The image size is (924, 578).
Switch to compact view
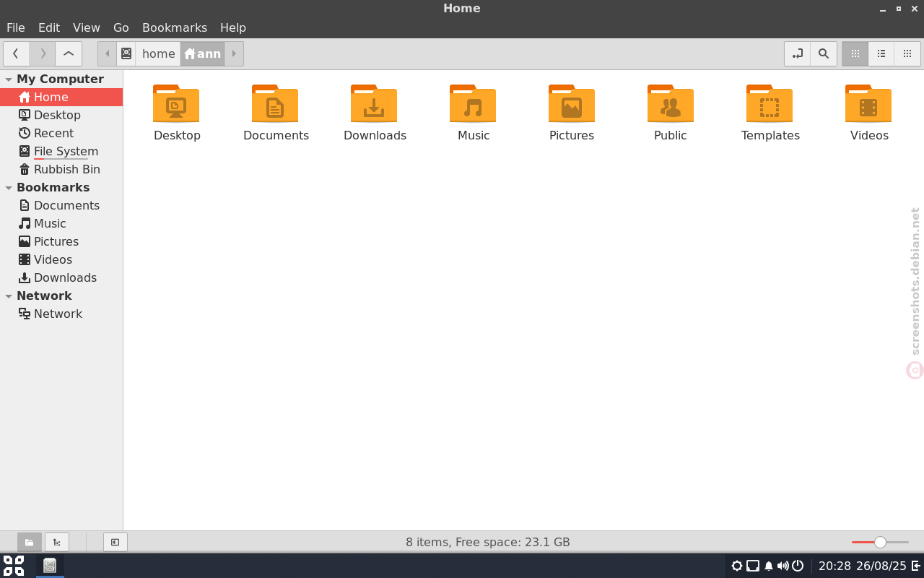907,53
